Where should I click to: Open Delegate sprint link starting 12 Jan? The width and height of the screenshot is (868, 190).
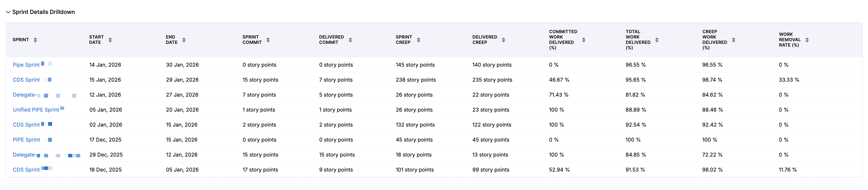click(24, 95)
